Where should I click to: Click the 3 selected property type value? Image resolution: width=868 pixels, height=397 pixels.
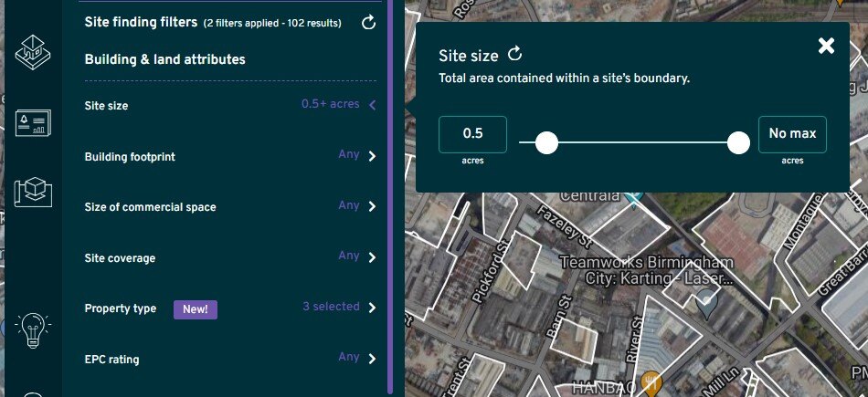tap(331, 307)
